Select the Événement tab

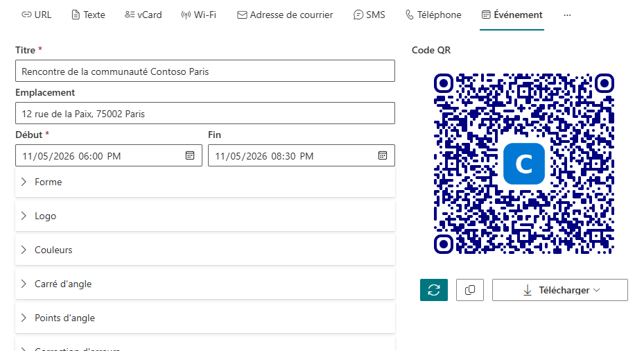(x=512, y=15)
